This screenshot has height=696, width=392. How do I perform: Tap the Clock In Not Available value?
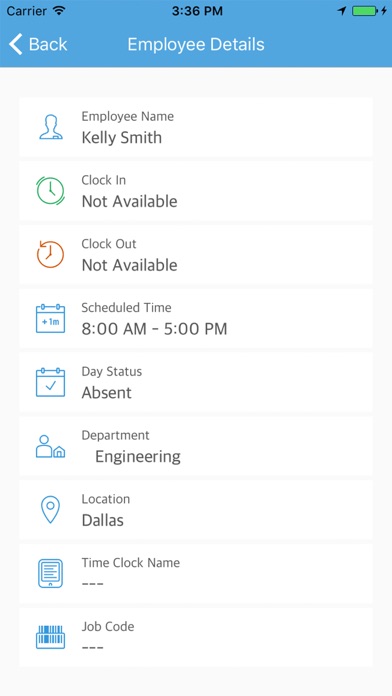130,202
